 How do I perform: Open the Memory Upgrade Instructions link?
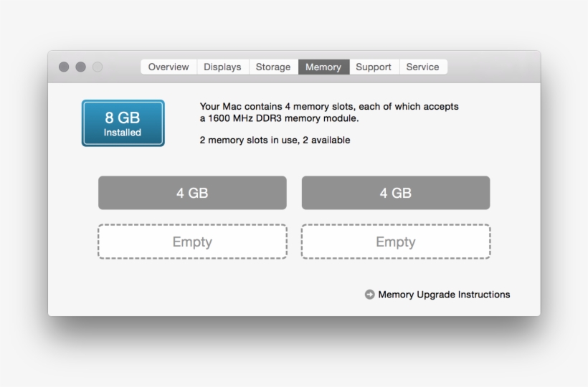click(x=444, y=295)
